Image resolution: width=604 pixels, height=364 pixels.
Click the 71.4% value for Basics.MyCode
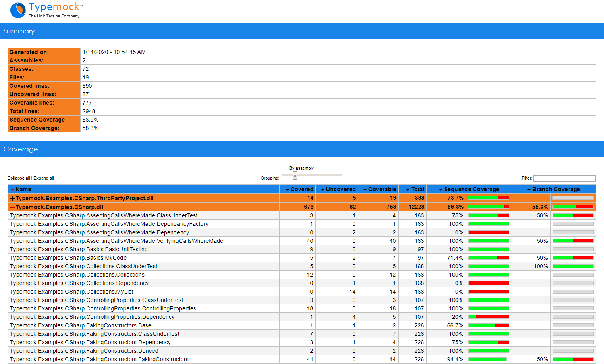click(x=455, y=258)
